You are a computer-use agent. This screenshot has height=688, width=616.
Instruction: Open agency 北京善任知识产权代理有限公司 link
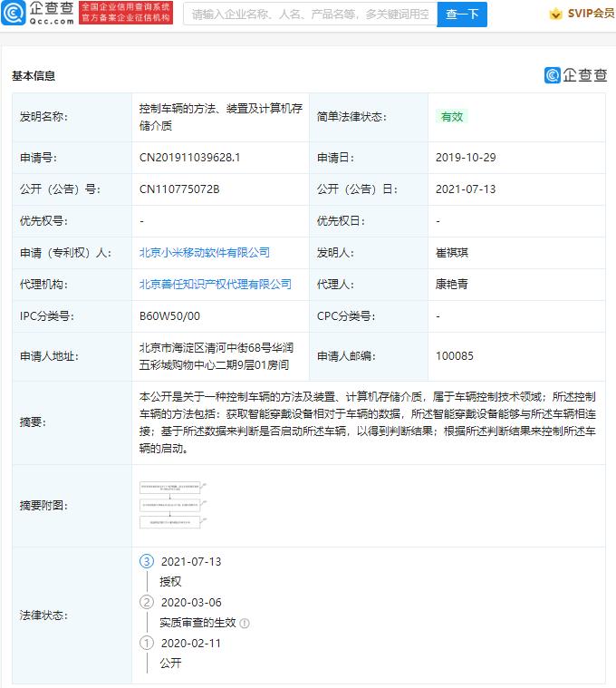pos(216,285)
